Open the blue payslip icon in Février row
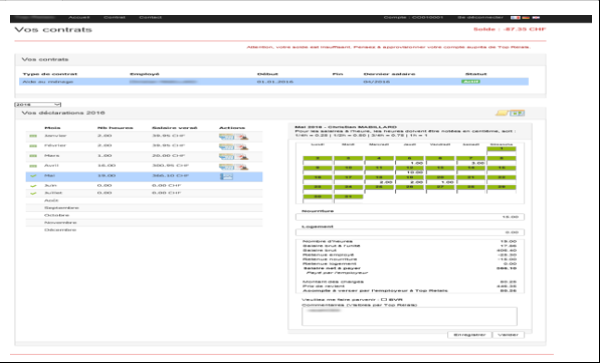The height and width of the screenshot is (363, 600). point(227,147)
